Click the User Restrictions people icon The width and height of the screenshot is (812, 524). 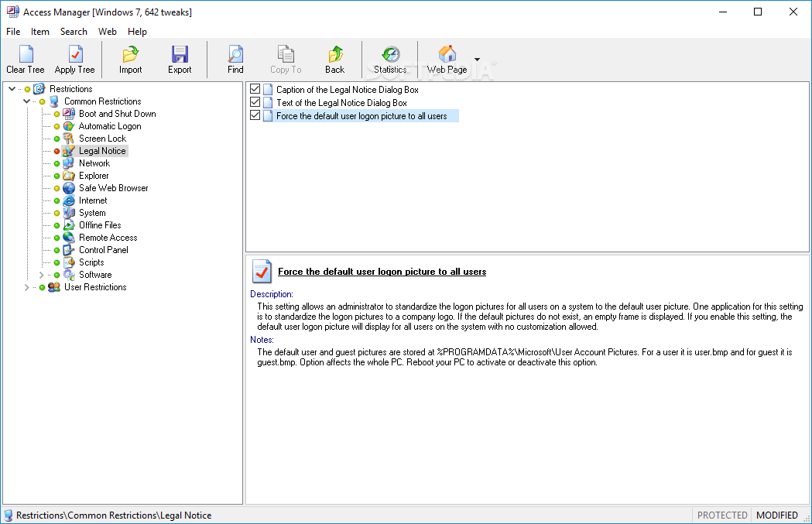(54, 287)
